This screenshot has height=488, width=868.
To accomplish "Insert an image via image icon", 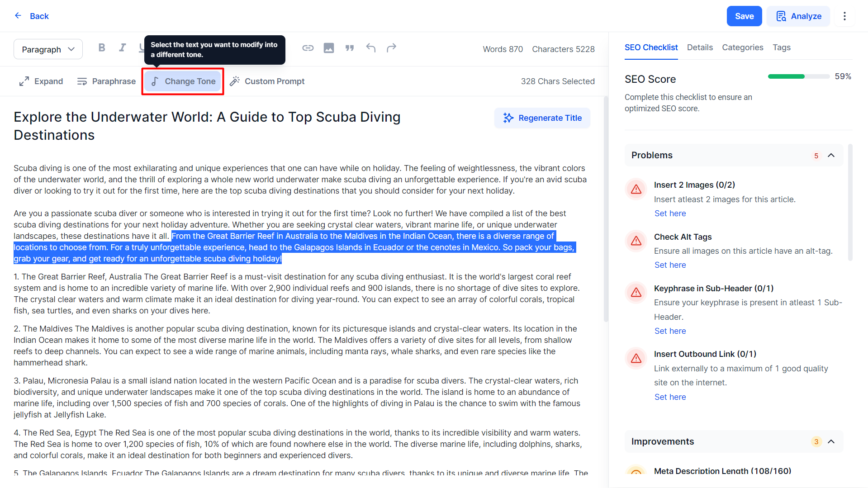I will pos(329,48).
